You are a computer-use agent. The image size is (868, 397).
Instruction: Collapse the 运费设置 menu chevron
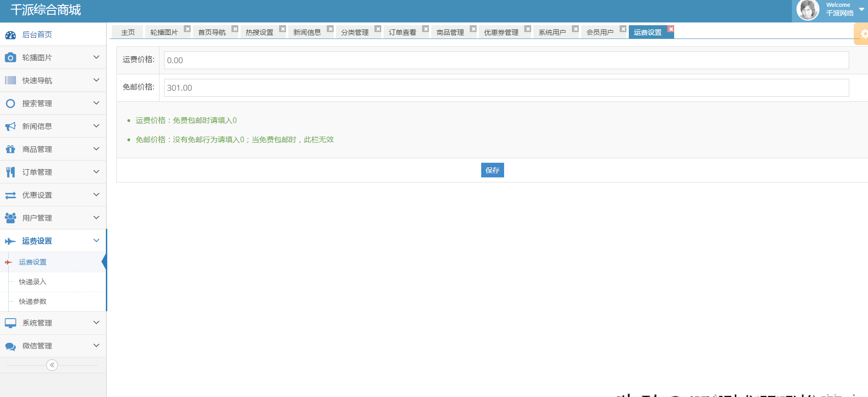coord(96,241)
